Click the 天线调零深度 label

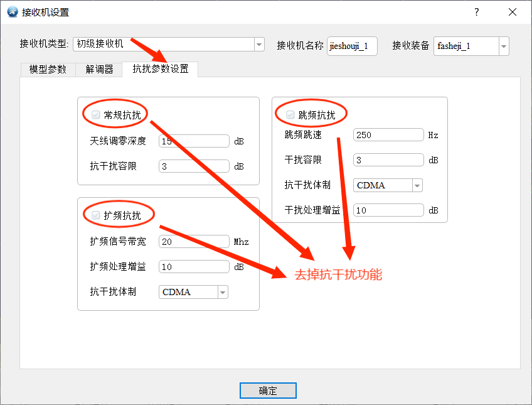click(x=118, y=141)
